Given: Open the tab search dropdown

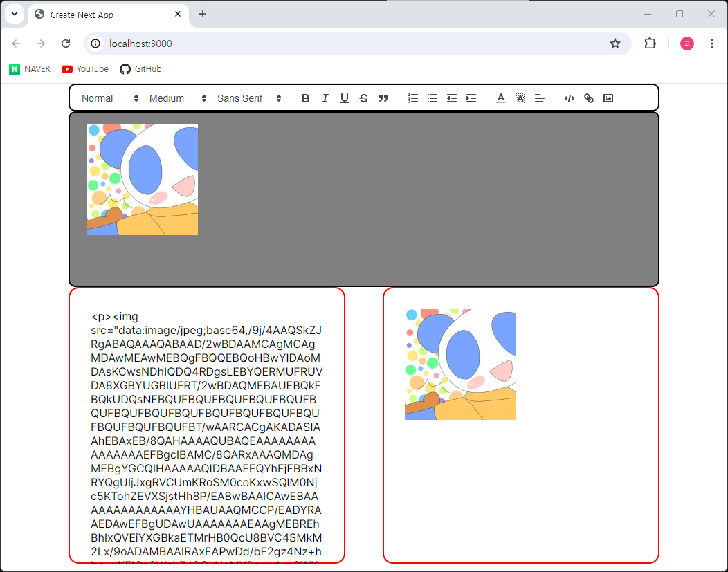Looking at the screenshot, I should pyautogui.click(x=15, y=14).
